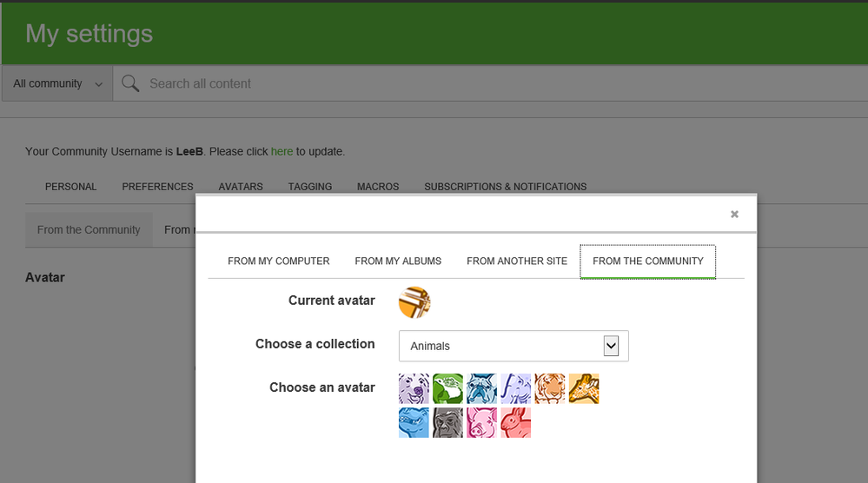Open the Animals collection dropdown

click(x=514, y=346)
